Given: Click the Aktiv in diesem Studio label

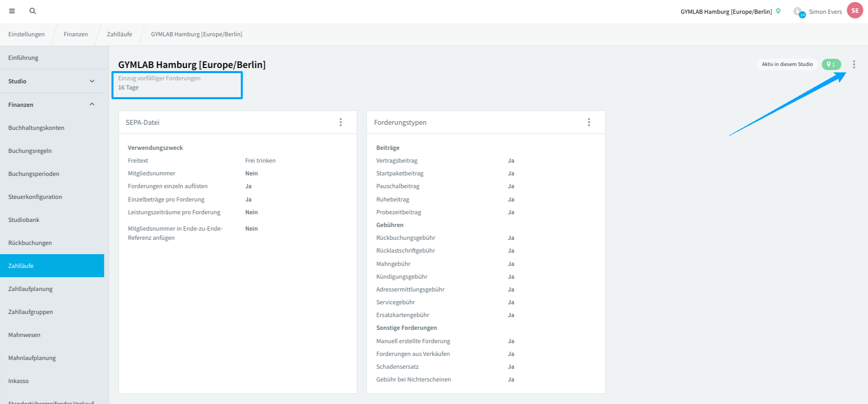Looking at the screenshot, I should (x=787, y=64).
